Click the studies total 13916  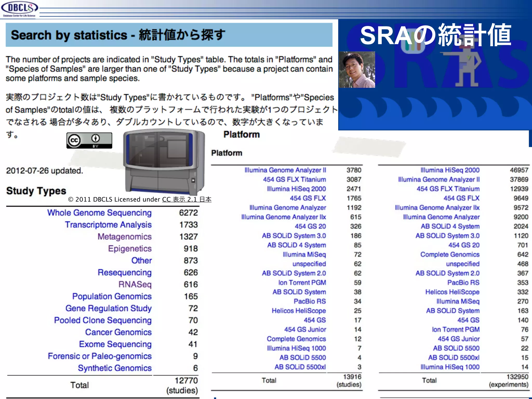pos(352,377)
